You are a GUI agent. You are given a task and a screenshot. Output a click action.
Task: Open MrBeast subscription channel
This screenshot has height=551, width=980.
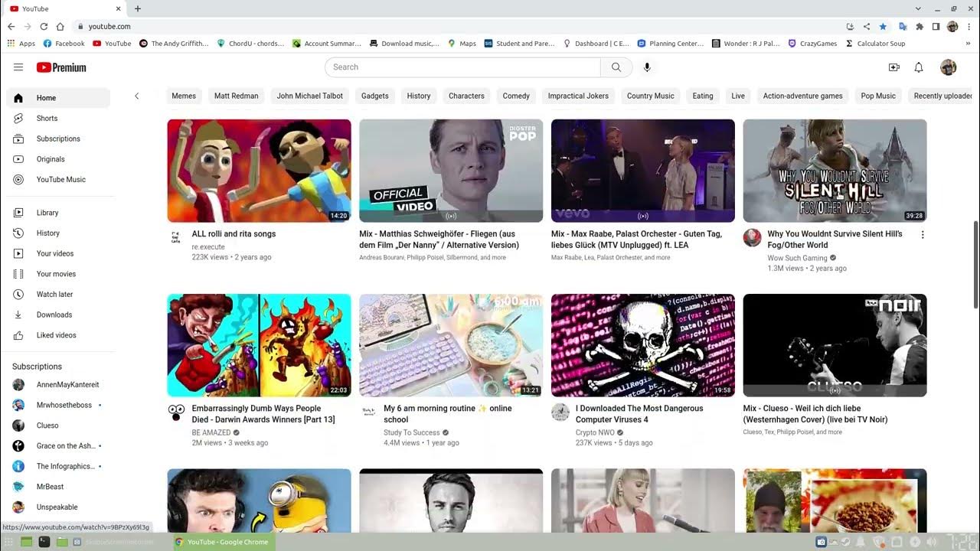point(58,487)
